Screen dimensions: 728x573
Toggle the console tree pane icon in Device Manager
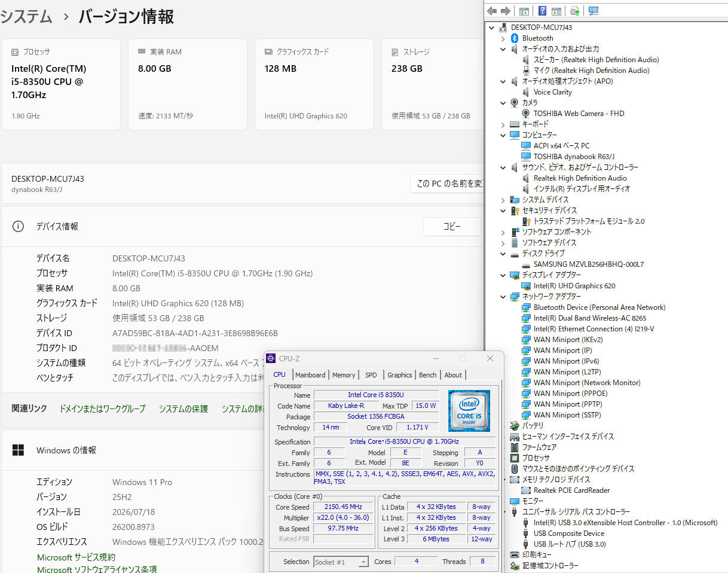524,11
